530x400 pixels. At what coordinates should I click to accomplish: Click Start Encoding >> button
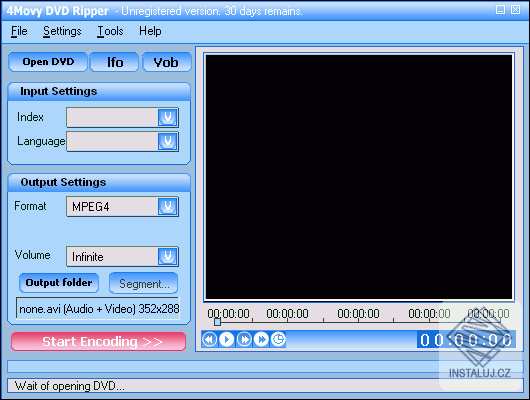pyautogui.click(x=98, y=342)
